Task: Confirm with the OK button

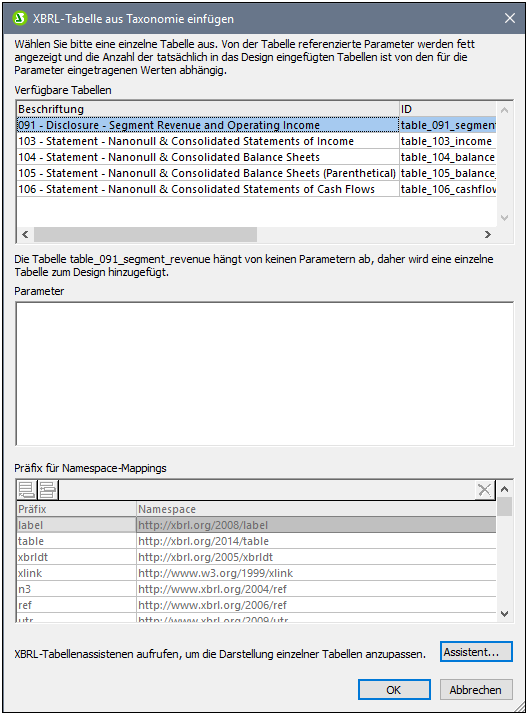Action: [394, 690]
